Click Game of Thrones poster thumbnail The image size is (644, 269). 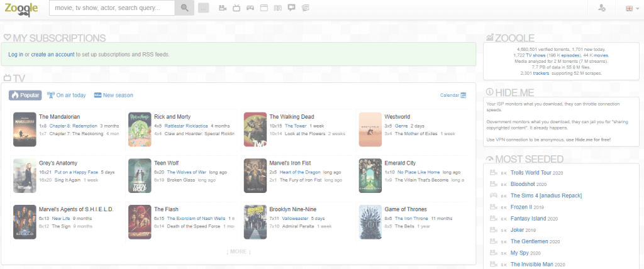[x=370, y=222]
